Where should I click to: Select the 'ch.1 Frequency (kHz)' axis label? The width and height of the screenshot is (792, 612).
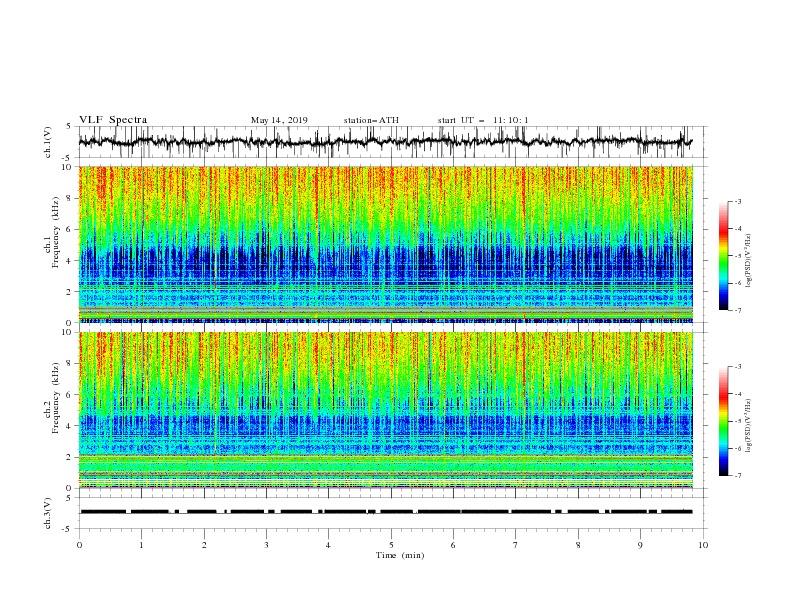pos(52,233)
